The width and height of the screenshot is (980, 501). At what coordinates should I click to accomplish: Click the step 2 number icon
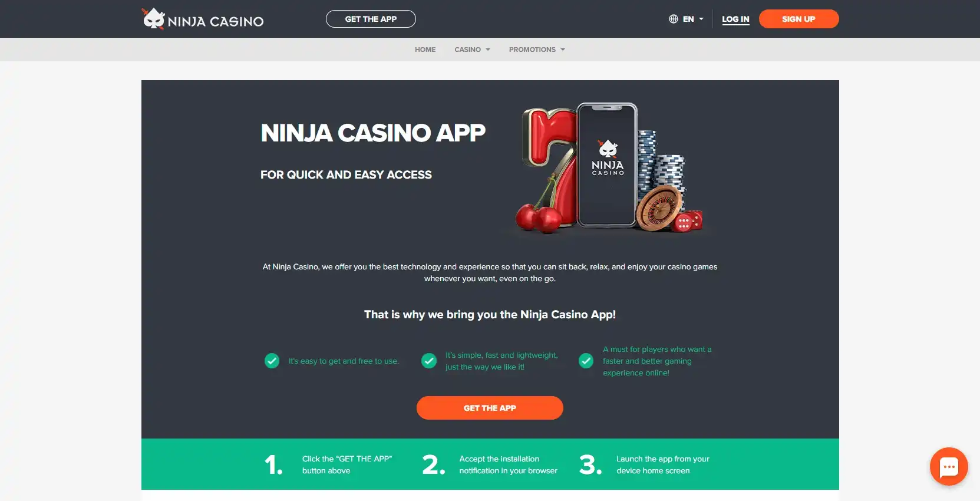434,464
